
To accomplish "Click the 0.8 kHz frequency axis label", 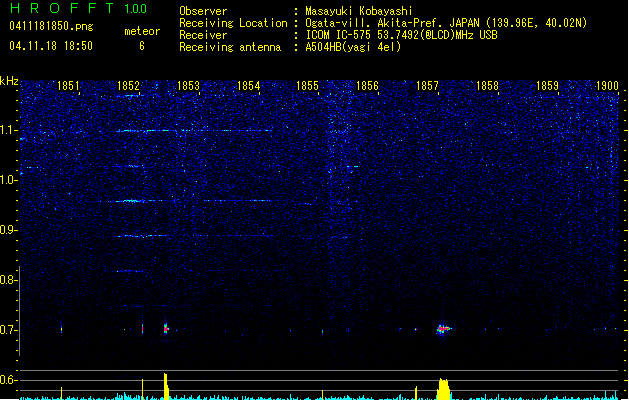I will point(8,280).
